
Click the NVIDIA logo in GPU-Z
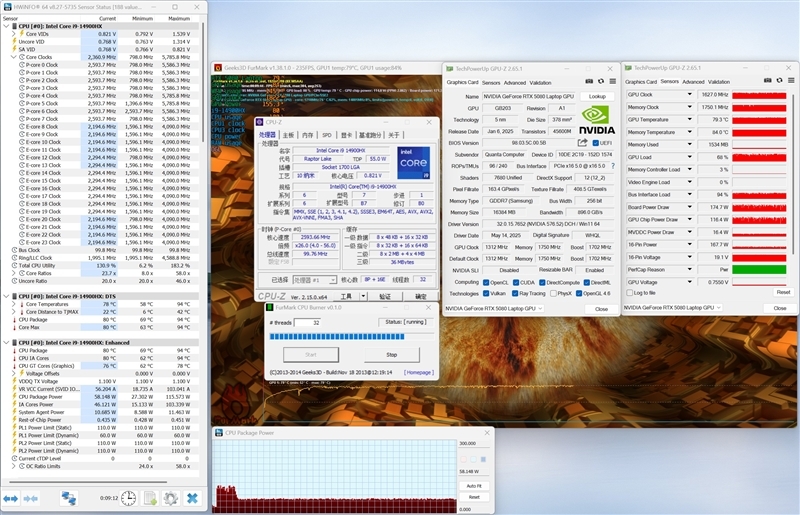[597, 120]
